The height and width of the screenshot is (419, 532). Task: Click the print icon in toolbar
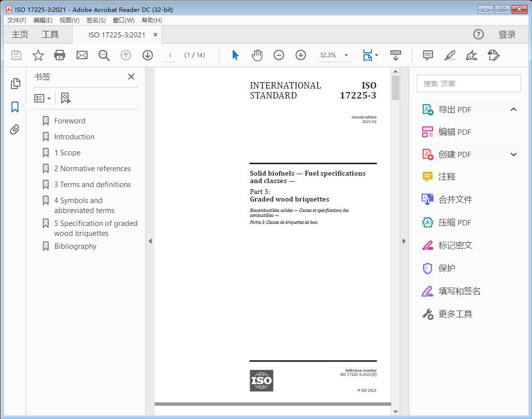click(60, 55)
